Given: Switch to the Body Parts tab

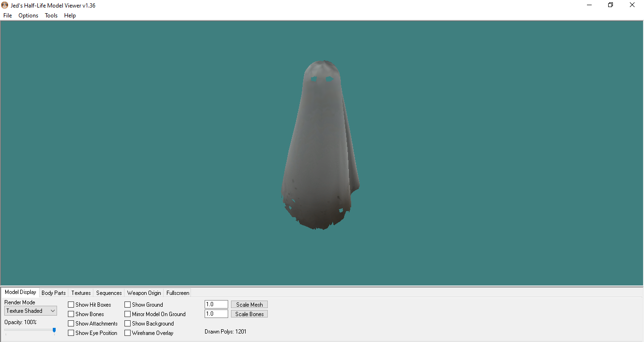Looking at the screenshot, I should pos(54,293).
